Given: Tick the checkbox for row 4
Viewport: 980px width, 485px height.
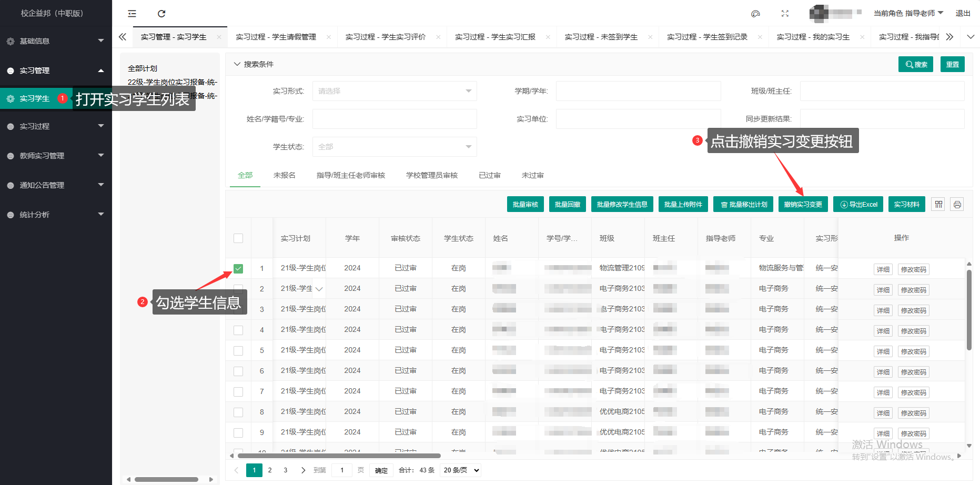Looking at the screenshot, I should pyautogui.click(x=238, y=330).
